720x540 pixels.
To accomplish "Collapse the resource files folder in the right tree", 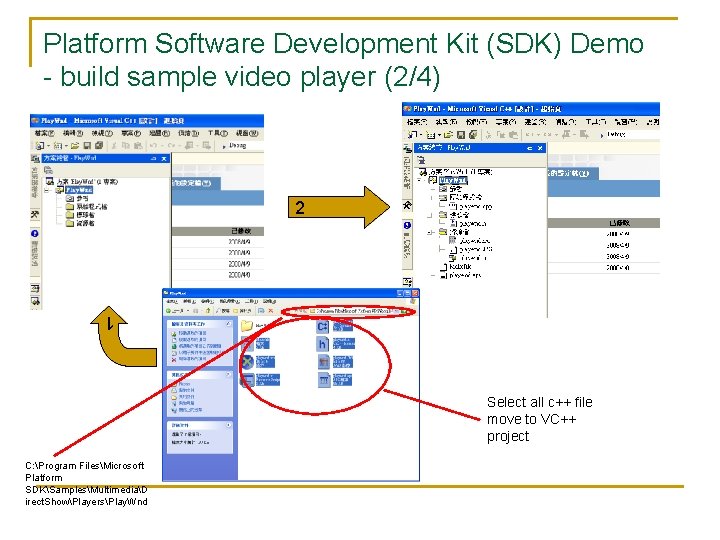I will (x=430, y=232).
